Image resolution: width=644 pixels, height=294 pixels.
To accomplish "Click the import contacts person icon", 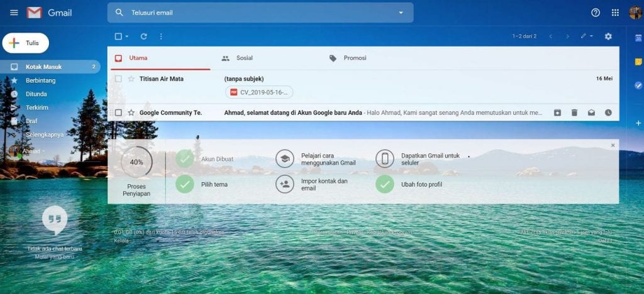I will [285, 184].
